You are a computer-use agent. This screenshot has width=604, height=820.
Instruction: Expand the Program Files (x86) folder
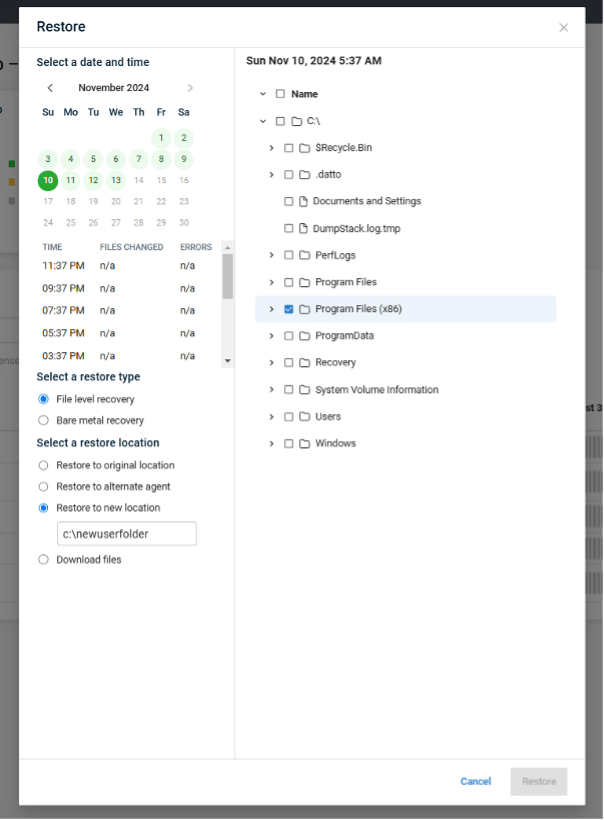[x=271, y=309]
